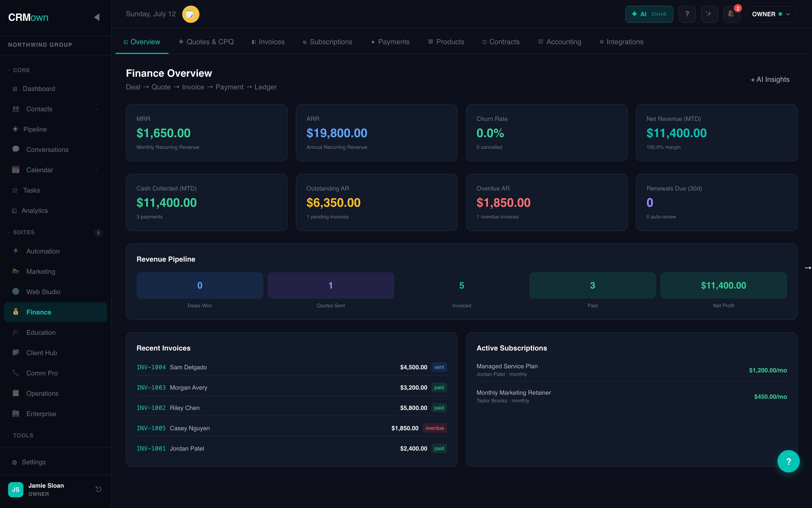Click the Outstanding AR metric card
Viewport: 812px width, 508px height.
coord(377,202)
